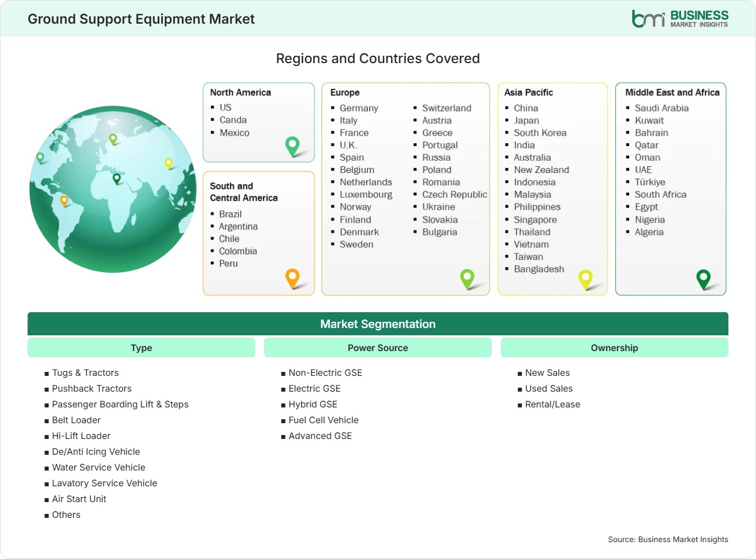Click 'Belt Loader' under Type
756x559 pixels.
click(76, 420)
